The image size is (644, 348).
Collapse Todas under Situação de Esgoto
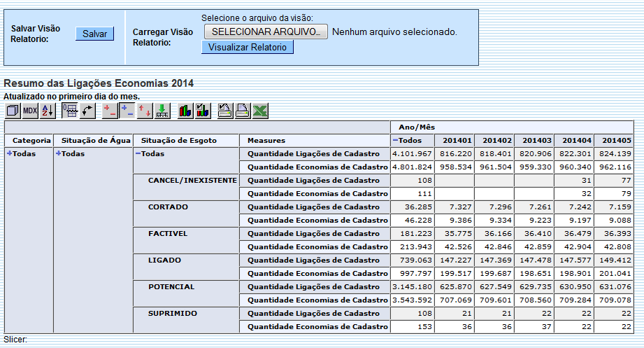pyautogui.click(x=138, y=153)
